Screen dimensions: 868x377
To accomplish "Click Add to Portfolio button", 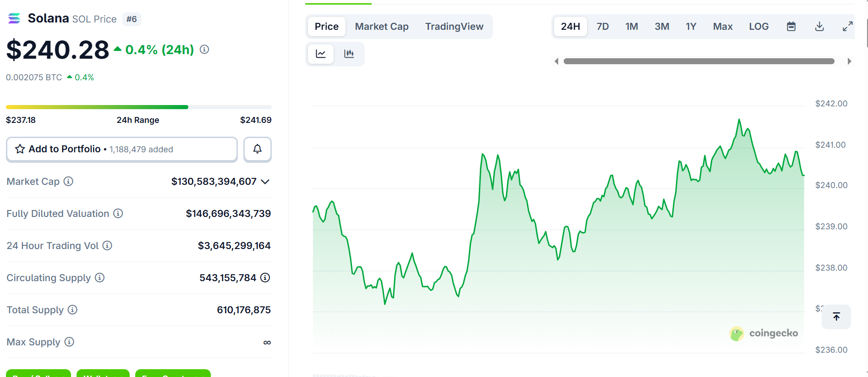I will tap(122, 149).
